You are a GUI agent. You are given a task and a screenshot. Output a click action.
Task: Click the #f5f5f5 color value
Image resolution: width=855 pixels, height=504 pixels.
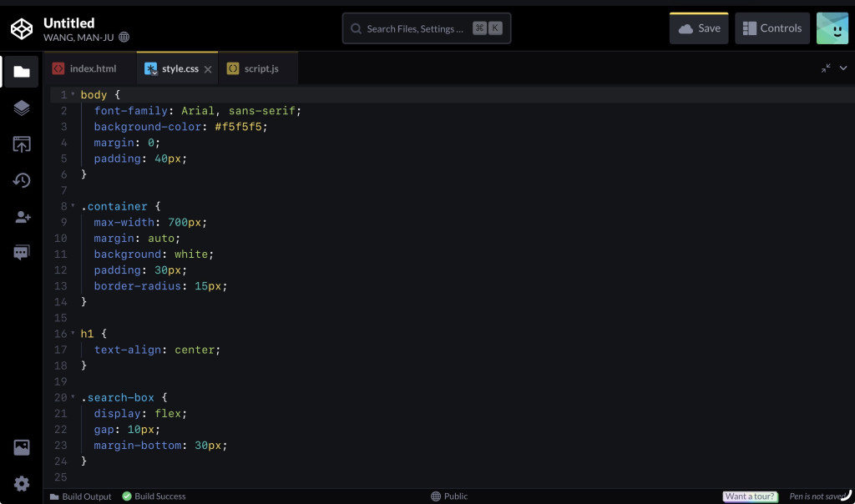pos(238,126)
